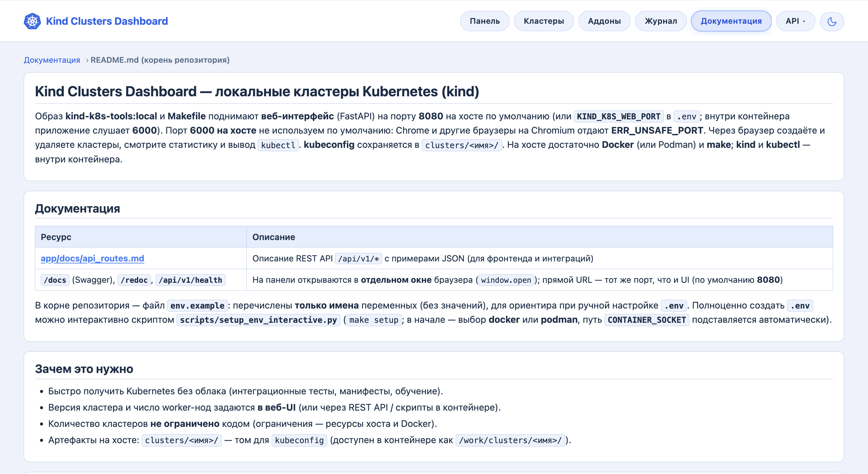Switch to the Панель tab

pyautogui.click(x=485, y=21)
